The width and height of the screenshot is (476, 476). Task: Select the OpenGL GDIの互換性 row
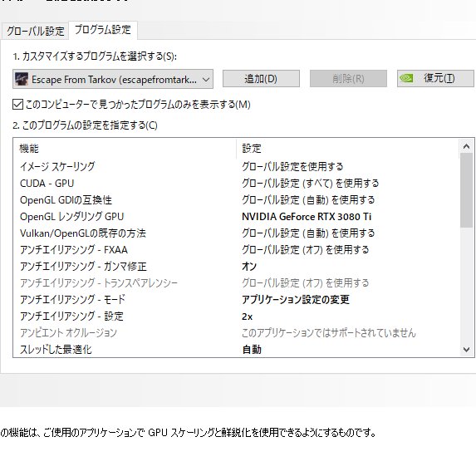(x=237, y=199)
